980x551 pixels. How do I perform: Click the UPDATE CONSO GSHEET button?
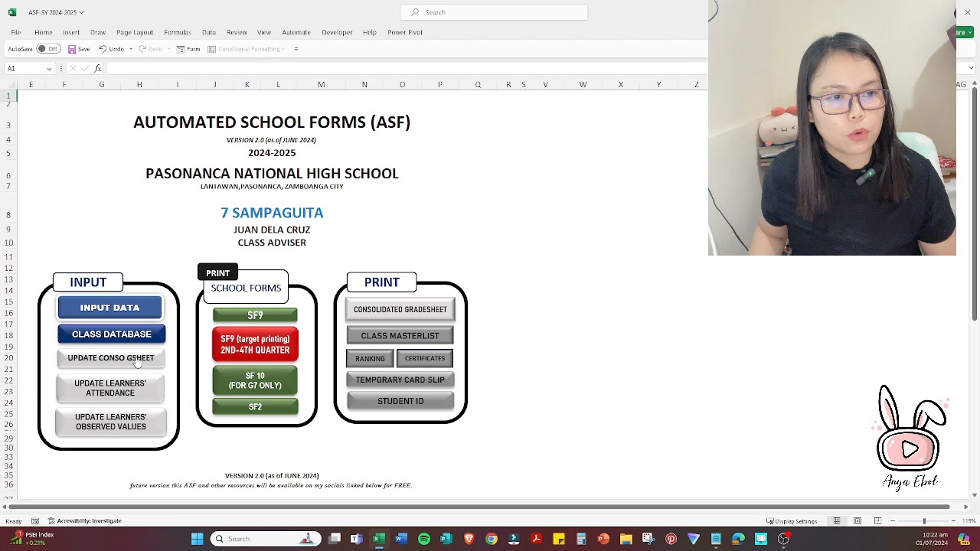[111, 358]
